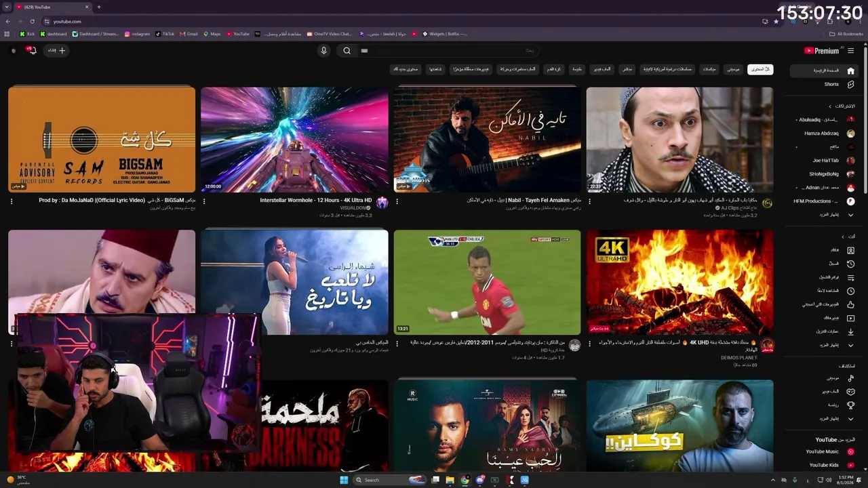Viewport: 868px width, 488px height.
Task: Open Abulsadiq channel subscription
Action: 823,120
